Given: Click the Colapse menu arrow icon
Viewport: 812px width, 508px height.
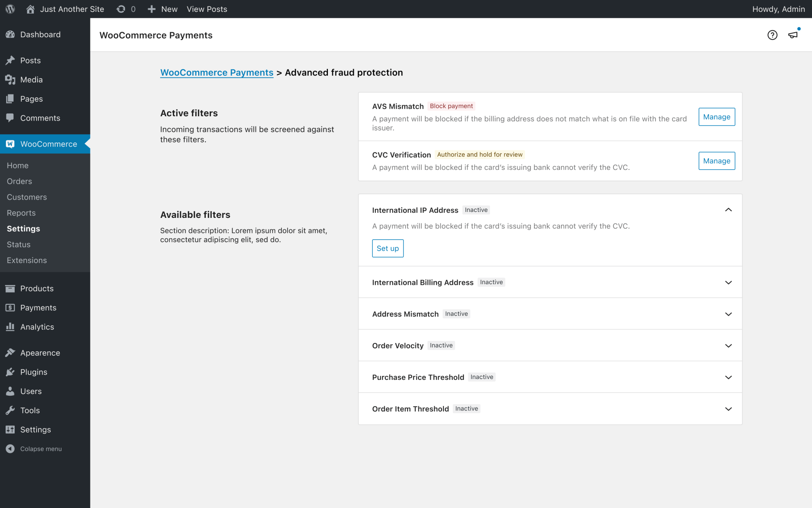Looking at the screenshot, I should click(10, 448).
